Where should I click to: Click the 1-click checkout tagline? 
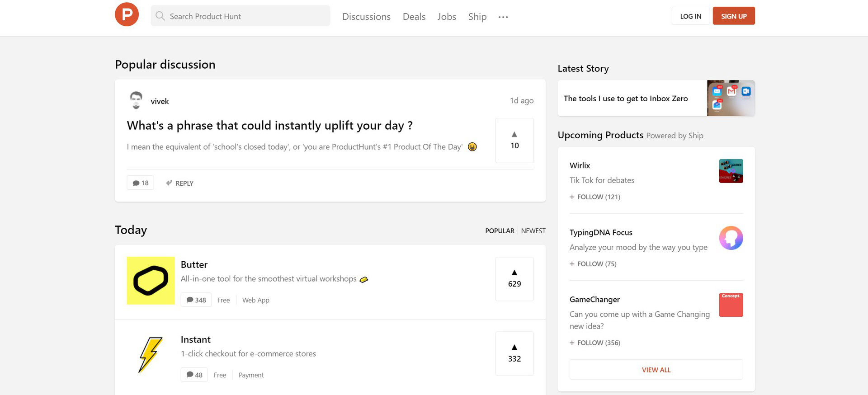[x=248, y=354]
